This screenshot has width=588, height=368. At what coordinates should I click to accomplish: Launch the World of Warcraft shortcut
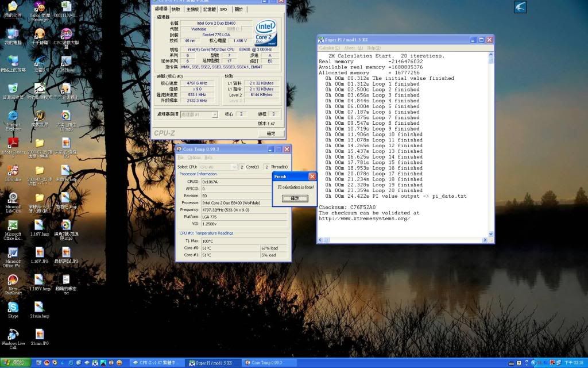[40, 117]
